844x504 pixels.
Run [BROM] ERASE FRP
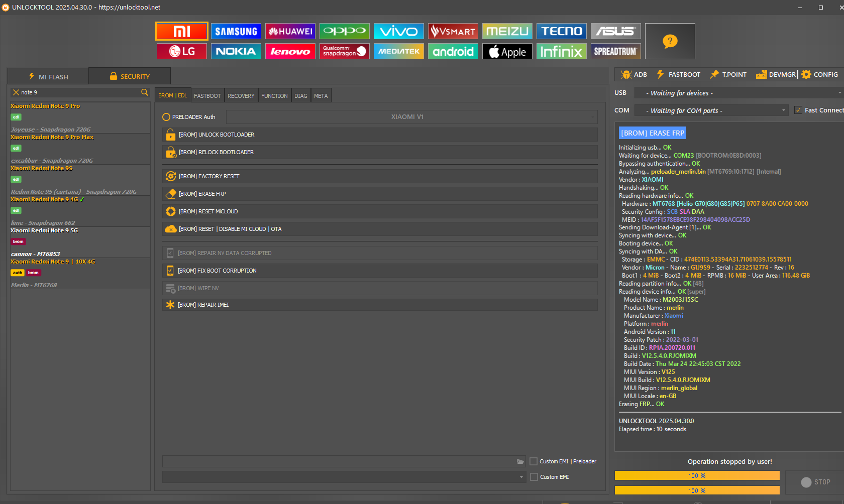[380, 194]
